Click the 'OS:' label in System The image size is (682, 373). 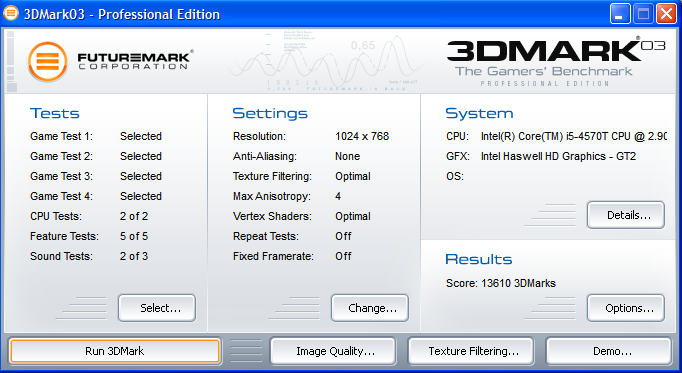[x=455, y=177]
